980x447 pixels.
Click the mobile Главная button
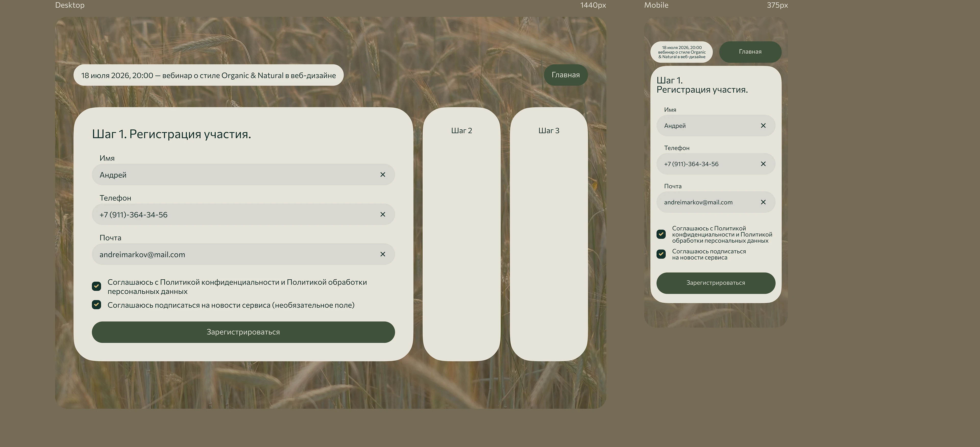click(x=750, y=52)
